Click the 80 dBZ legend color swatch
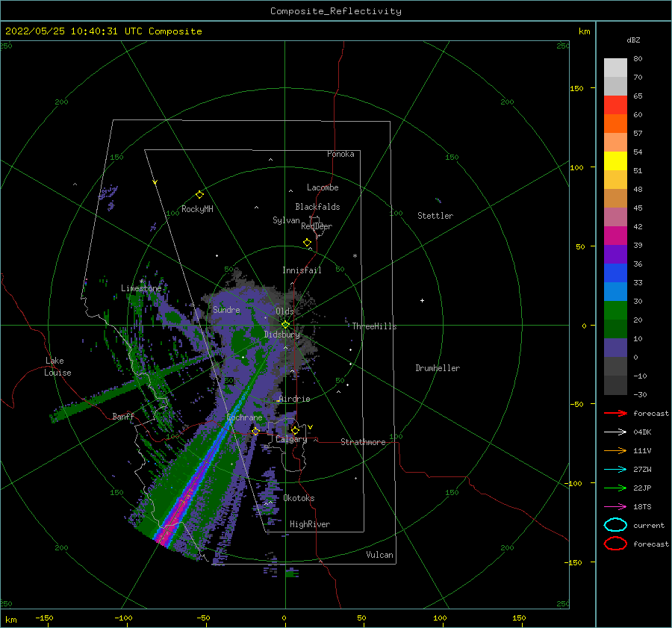The width and height of the screenshot is (672, 628). pos(615,67)
